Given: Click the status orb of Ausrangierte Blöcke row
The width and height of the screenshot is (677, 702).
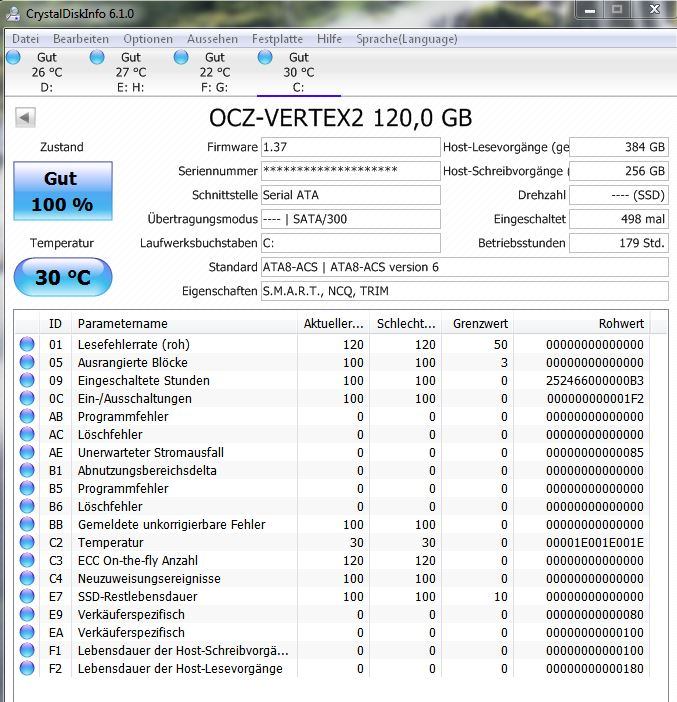Looking at the screenshot, I should coord(27,362).
